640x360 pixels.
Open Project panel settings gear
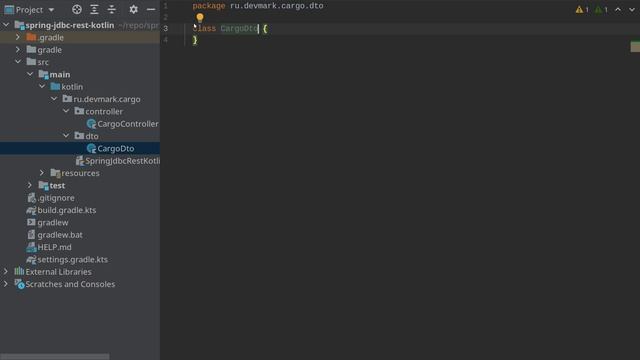point(133,9)
